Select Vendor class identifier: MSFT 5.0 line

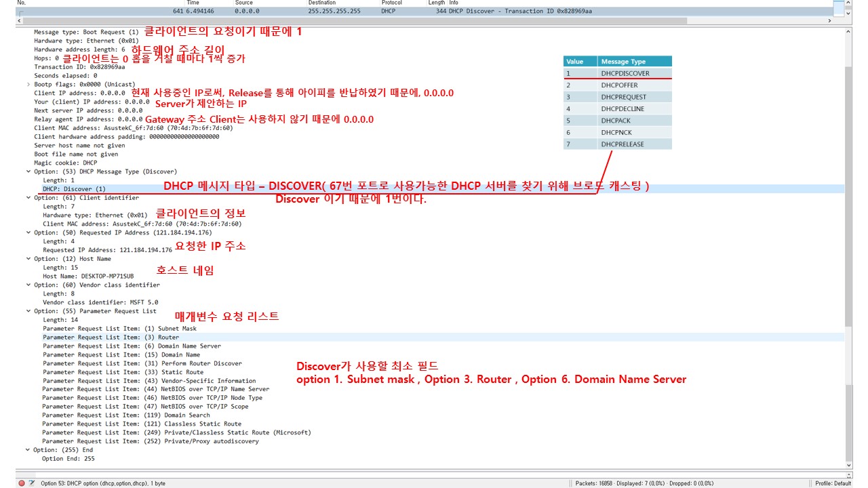pos(100,303)
